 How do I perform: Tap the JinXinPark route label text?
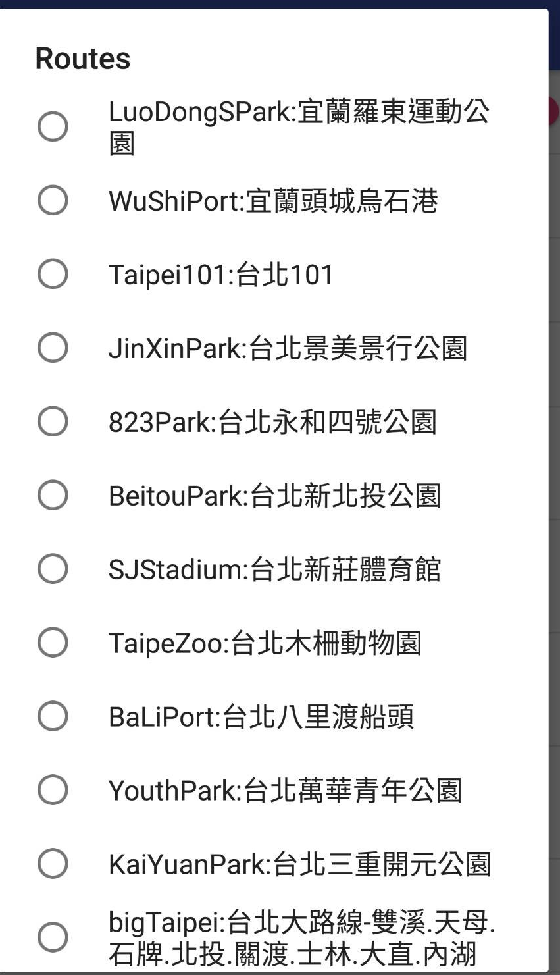(x=288, y=348)
